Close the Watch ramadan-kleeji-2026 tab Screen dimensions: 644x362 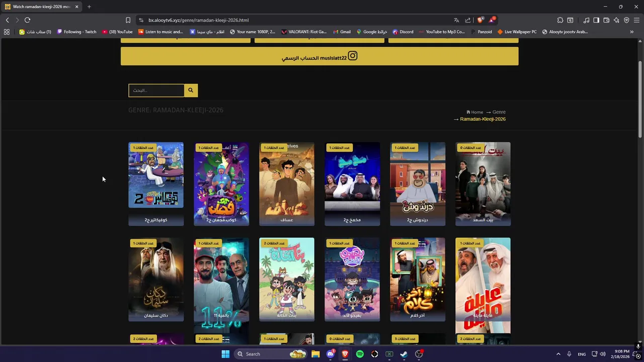(76, 7)
